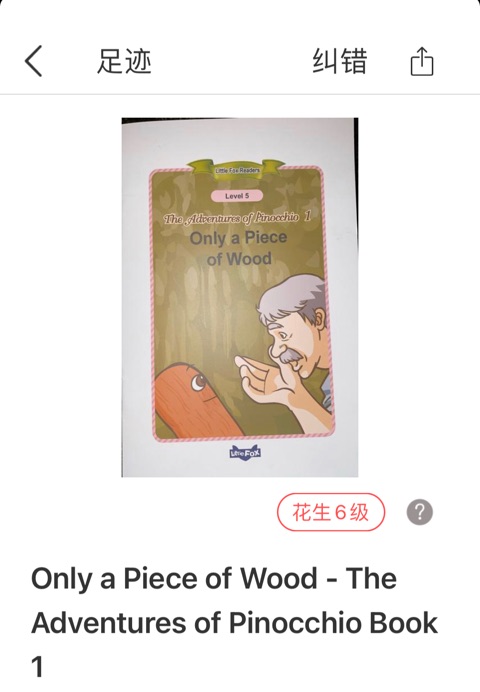The width and height of the screenshot is (480, 692).
Task: Tap the Little Fox Readers ribbon banner
Action: tap(237, 169)
